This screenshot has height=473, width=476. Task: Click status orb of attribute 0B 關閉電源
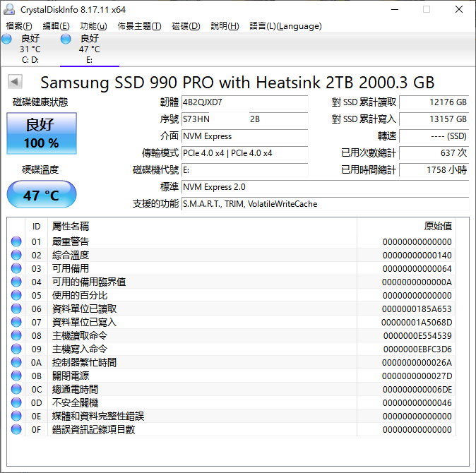(x=16, y=376)
